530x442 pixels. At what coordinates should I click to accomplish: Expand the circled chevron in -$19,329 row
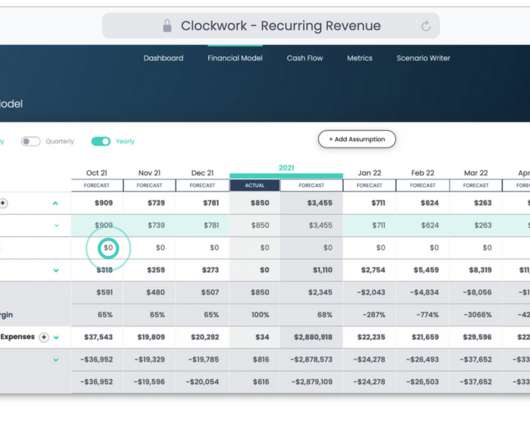[56, 360]
